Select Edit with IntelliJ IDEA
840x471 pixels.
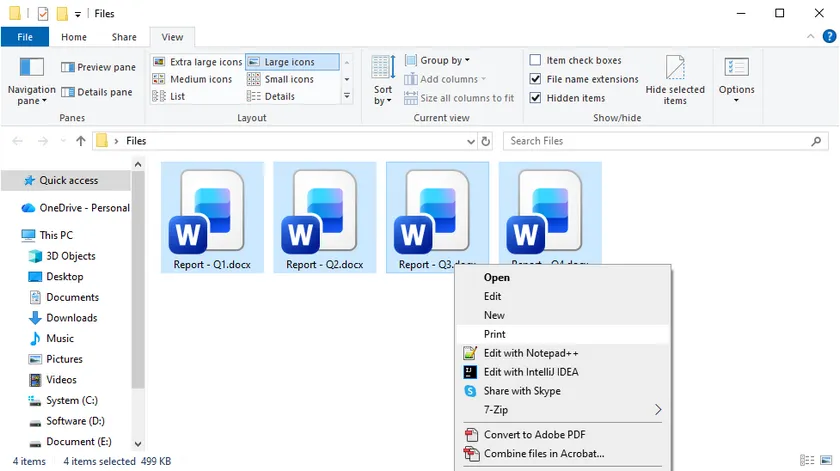[x=563, y=372]
